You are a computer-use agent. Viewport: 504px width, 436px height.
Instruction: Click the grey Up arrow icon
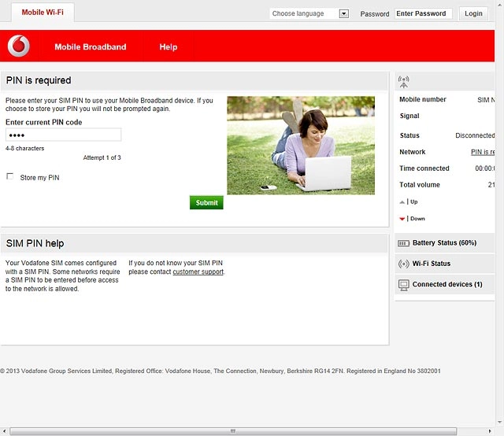point(402,202)
